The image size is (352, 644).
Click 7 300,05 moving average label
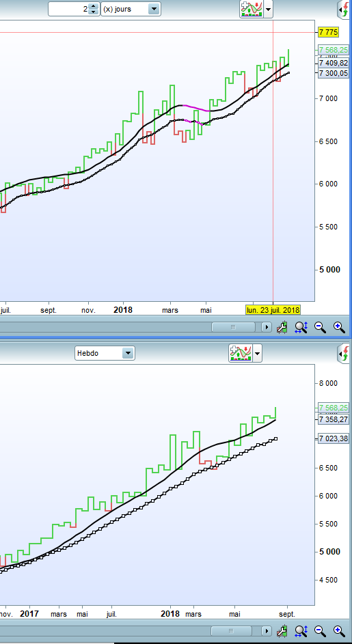click(x=333, y=72)
